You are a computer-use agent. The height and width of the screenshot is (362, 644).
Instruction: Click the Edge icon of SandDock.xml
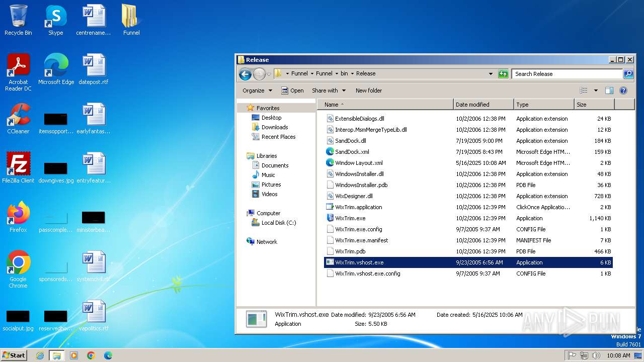click(330, 152)
